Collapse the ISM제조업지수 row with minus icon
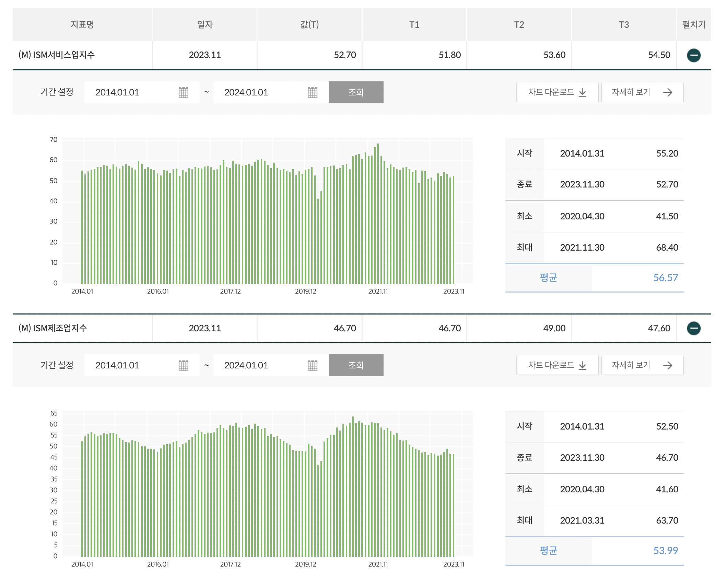This screenshot has width=728, height=583. click(x=693, y=328)
